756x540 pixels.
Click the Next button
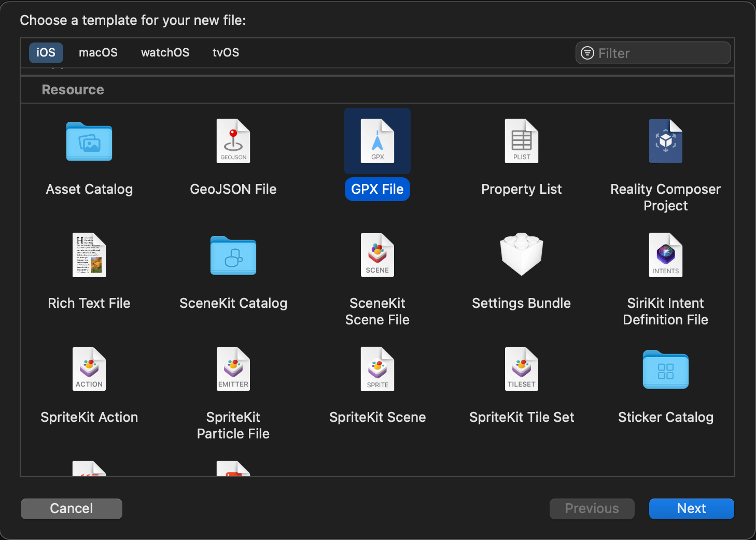pos(691,508)
